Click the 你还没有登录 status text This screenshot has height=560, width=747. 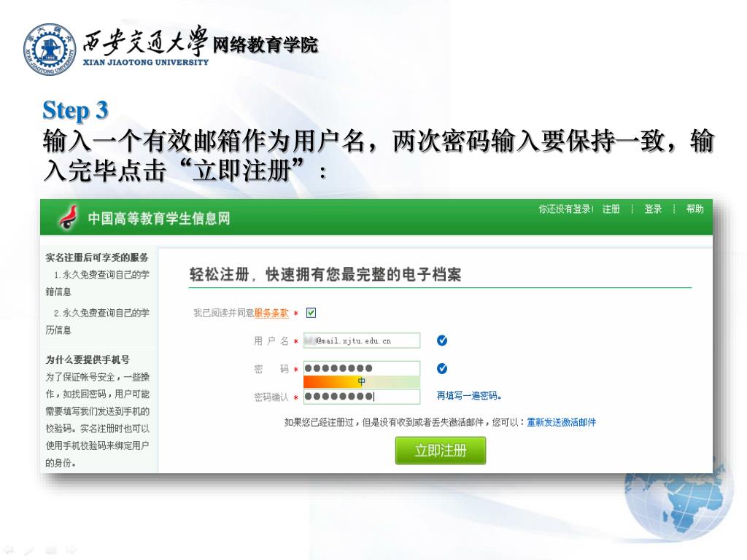coord(566,209)
